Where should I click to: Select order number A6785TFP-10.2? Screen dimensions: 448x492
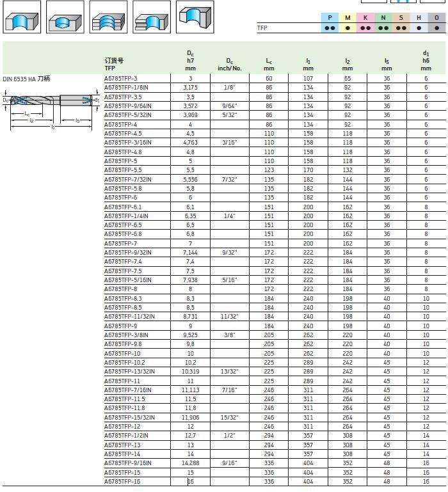(x=125, y=363)
